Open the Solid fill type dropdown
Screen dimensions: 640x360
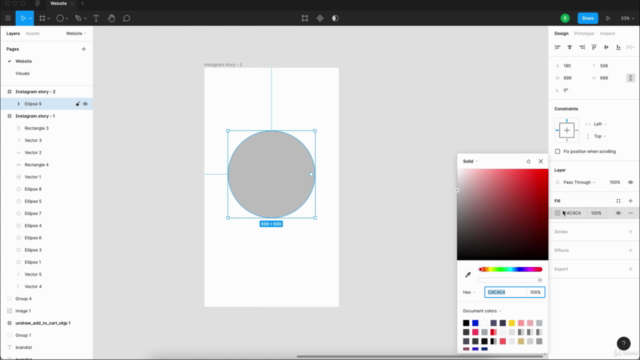click(470, 161)
